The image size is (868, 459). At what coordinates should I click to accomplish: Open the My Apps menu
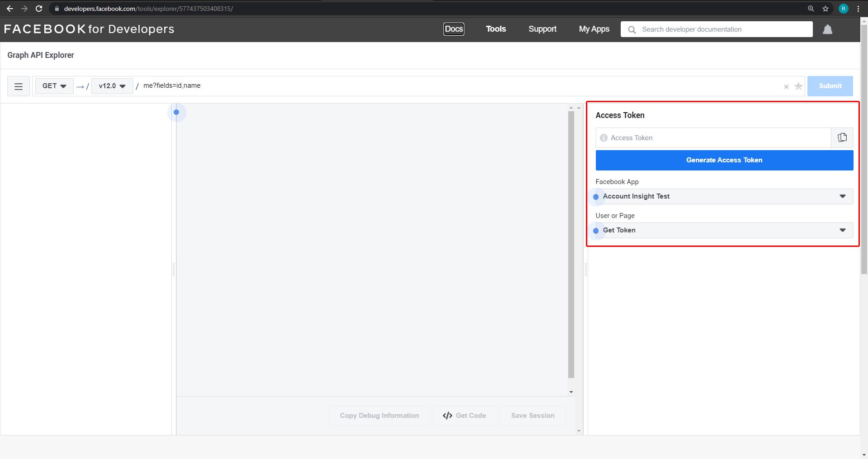[594, 29]
